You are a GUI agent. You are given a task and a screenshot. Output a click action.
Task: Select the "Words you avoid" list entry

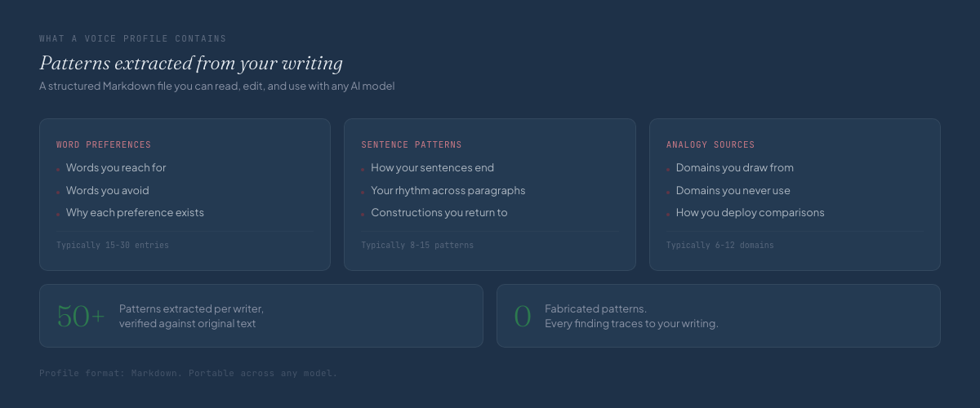(x=108, y=191)
